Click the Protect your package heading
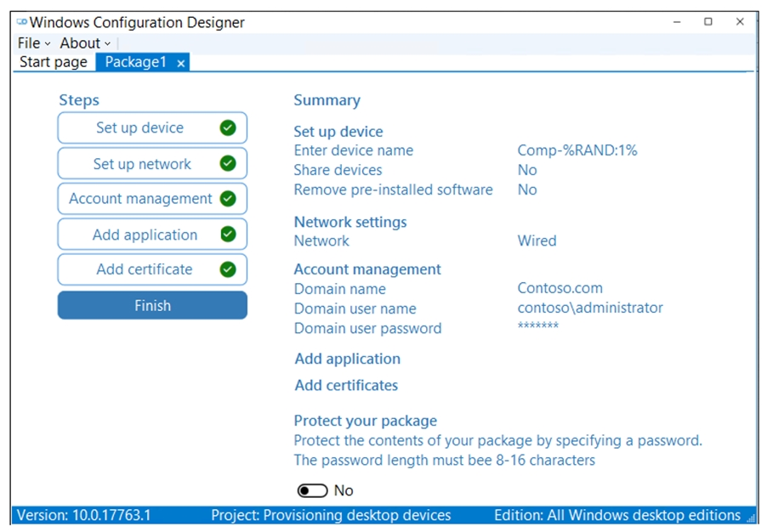Image resolution: width=767 pixels, height=532 pixels. point(366,421)
